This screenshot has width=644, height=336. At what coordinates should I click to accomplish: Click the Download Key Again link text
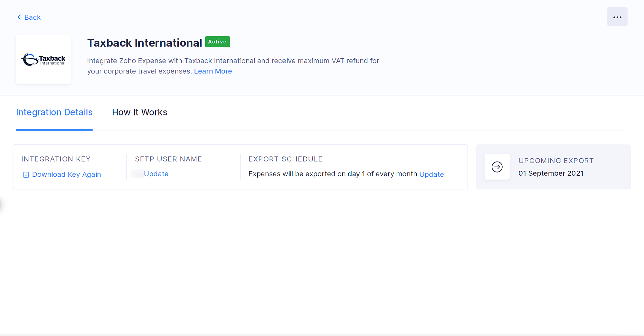(66, 174)
